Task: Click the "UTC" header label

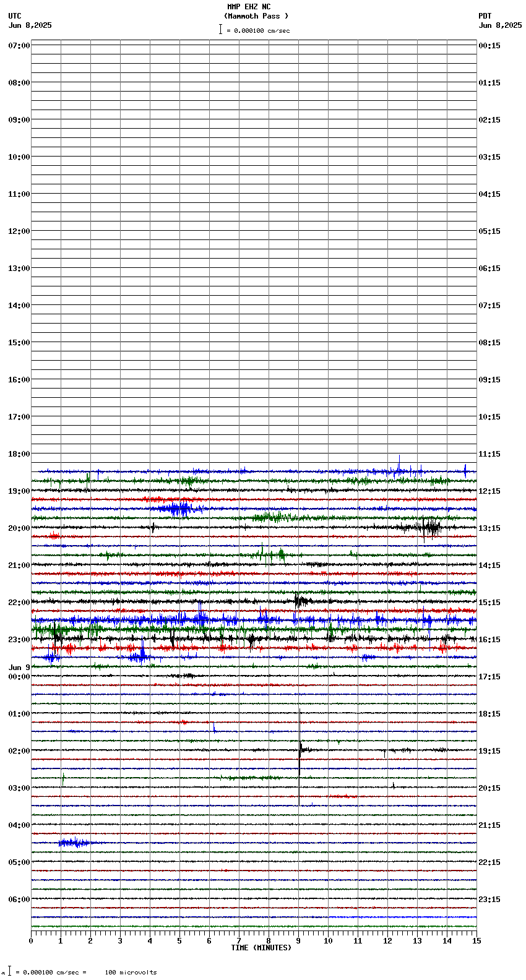Action: coord(15,16)
